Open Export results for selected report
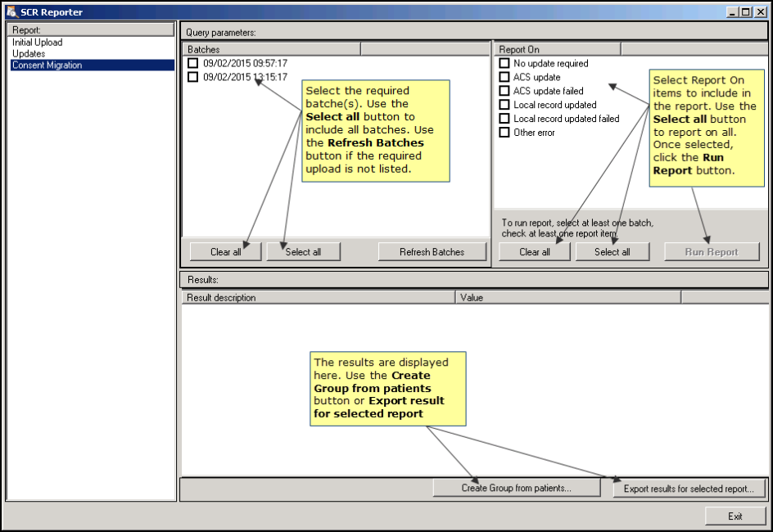The image size is (773, 532). (x=689, y=489)
